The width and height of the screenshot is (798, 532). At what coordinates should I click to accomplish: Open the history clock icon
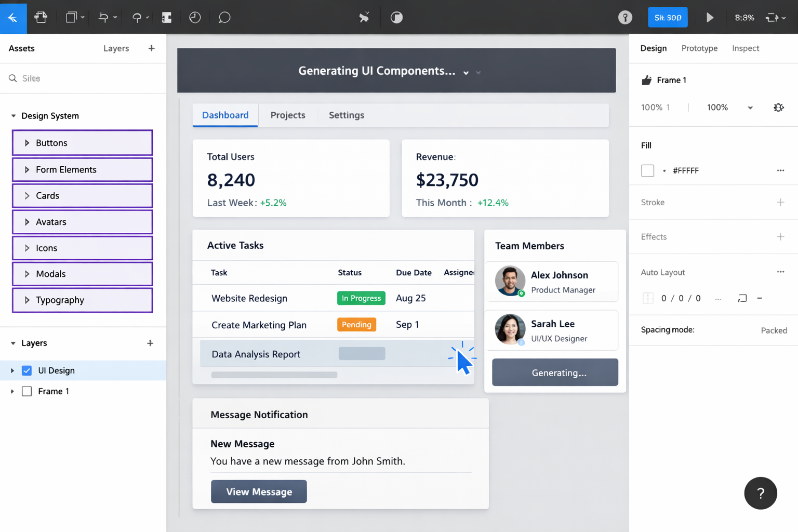[195, 18]
